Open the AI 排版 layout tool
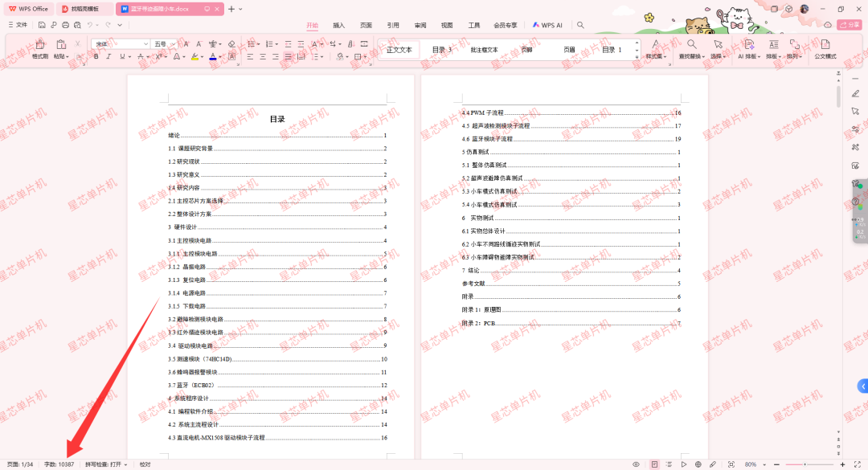Image resolution: width=868 pixels, height=470 pixels. click(748, 45)
